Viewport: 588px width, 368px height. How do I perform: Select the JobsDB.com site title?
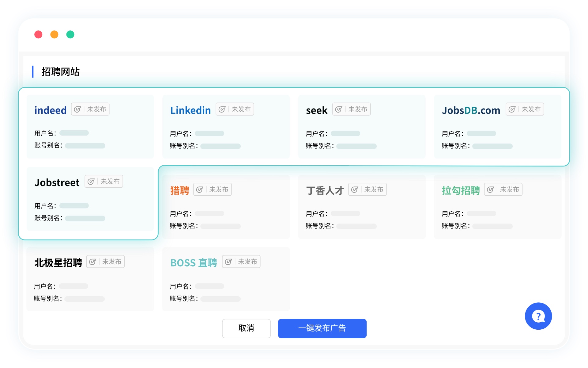[471, 110]
